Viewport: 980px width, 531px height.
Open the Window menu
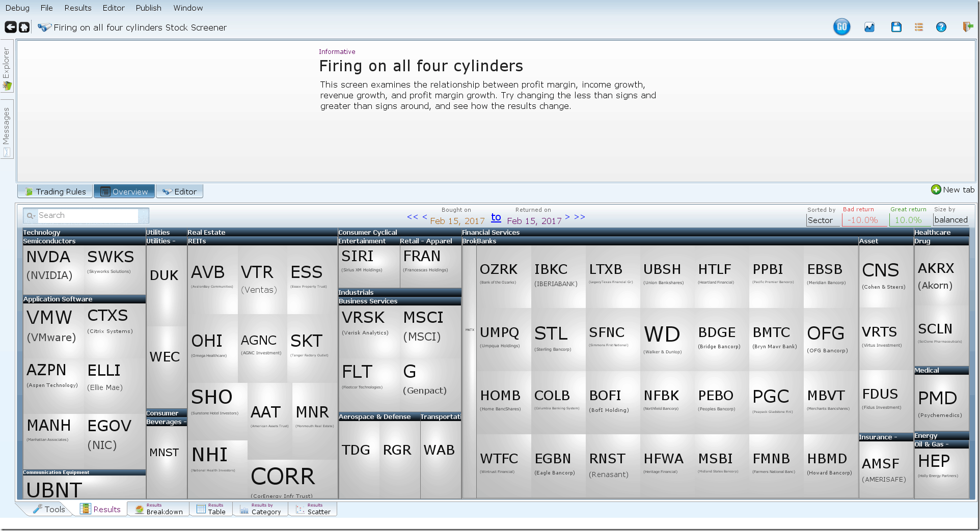(188, 8)
